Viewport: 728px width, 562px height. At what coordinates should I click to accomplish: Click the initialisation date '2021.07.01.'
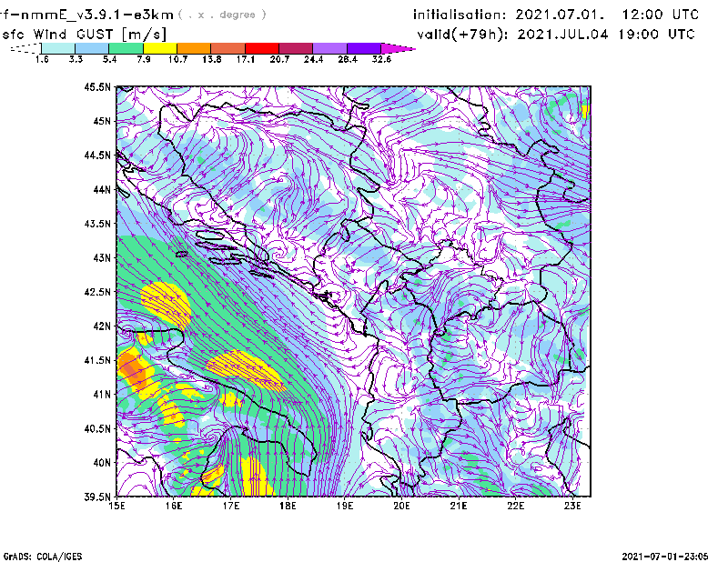point(560,15)
